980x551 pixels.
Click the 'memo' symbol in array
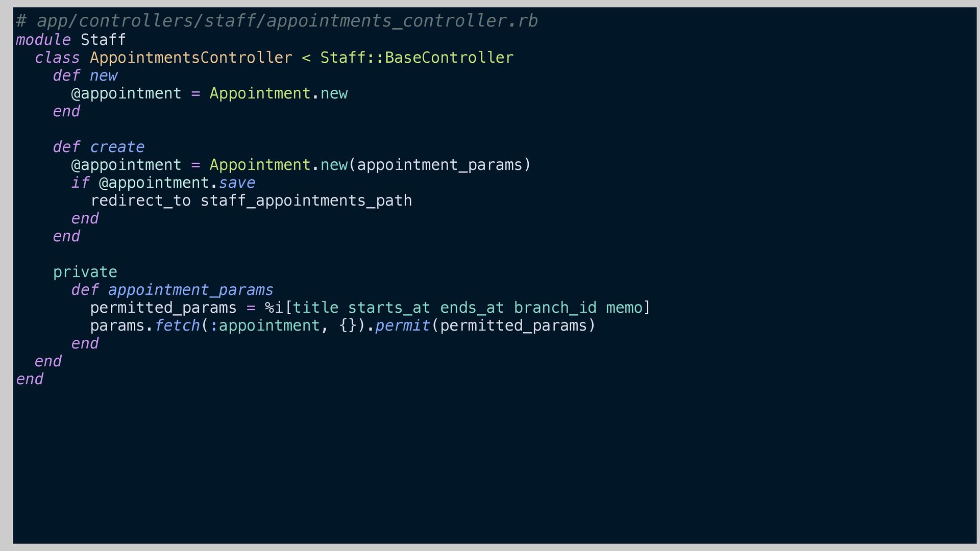pos(624,308)
